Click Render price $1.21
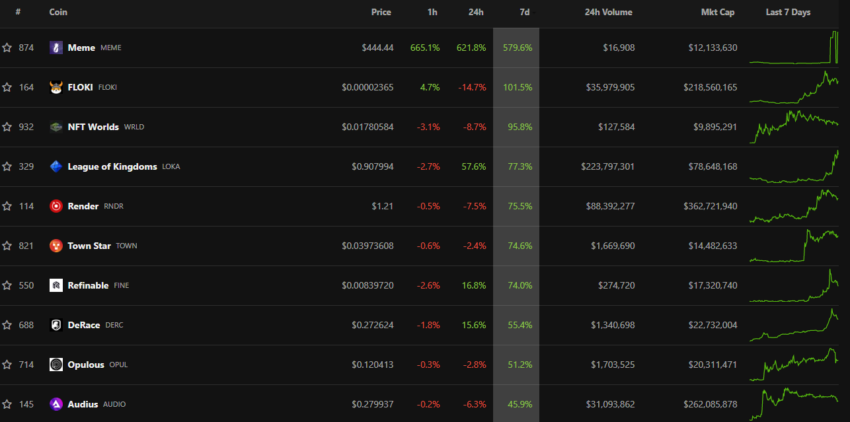850x422 pixels. (382, 206)
